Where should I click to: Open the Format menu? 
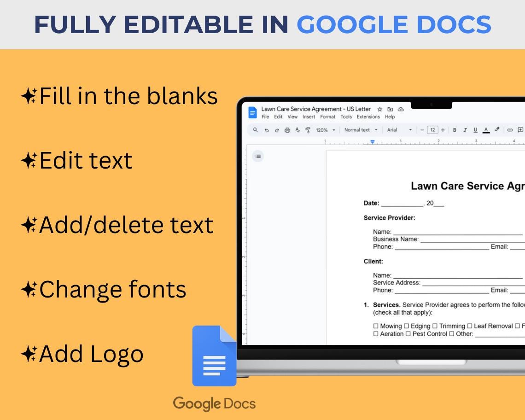[327, 117]
